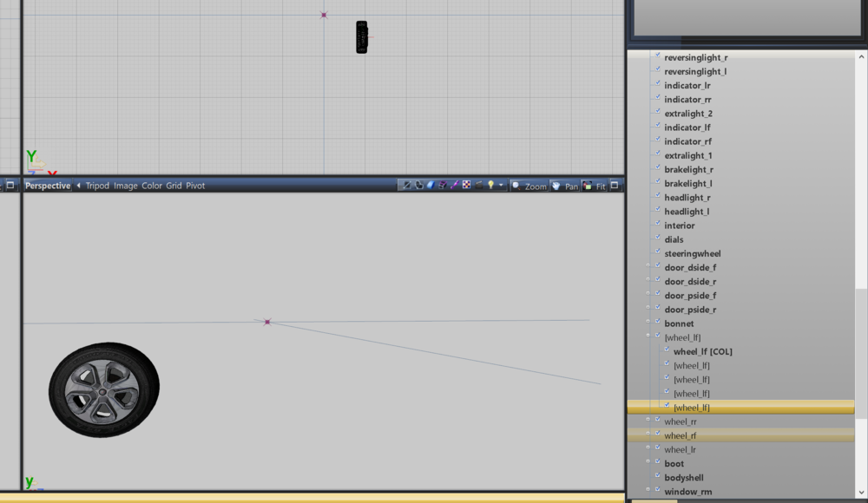Click the pivot marker in Perspective view
Image resolution: width=868 pixels, height=503 pixels.
(267, 322)
